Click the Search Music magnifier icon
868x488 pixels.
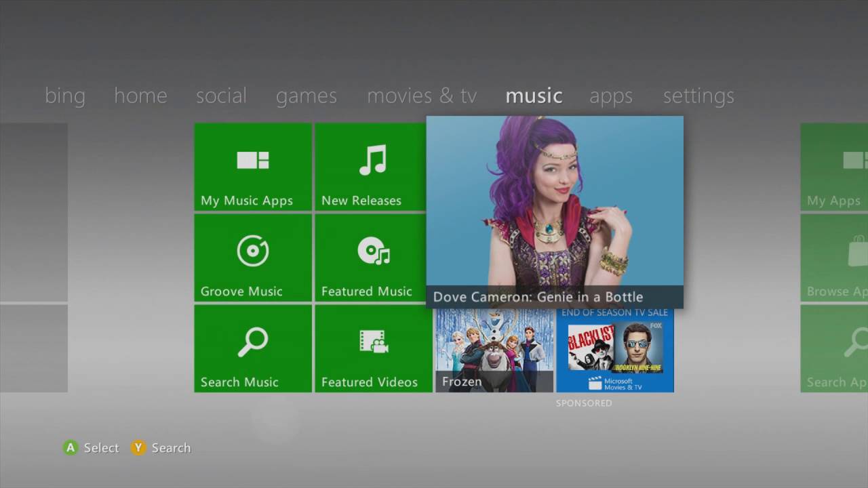pyautogui.click(x=253, y=342)
